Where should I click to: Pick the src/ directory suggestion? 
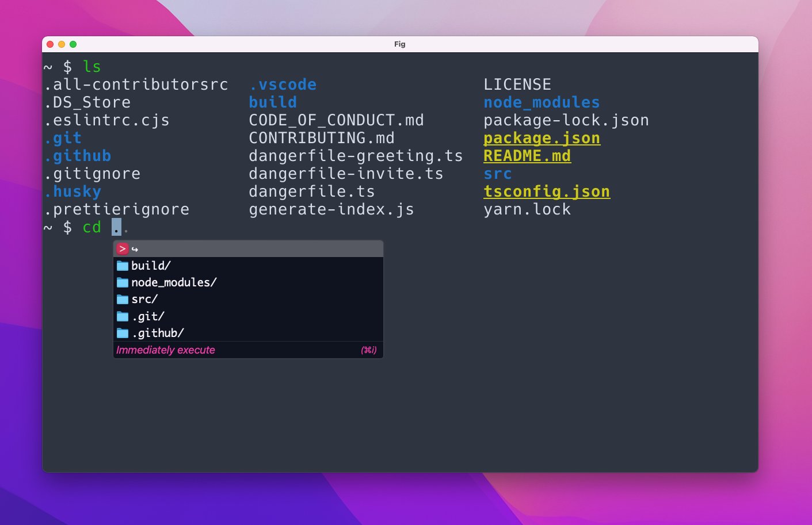(x=144, y=300)
